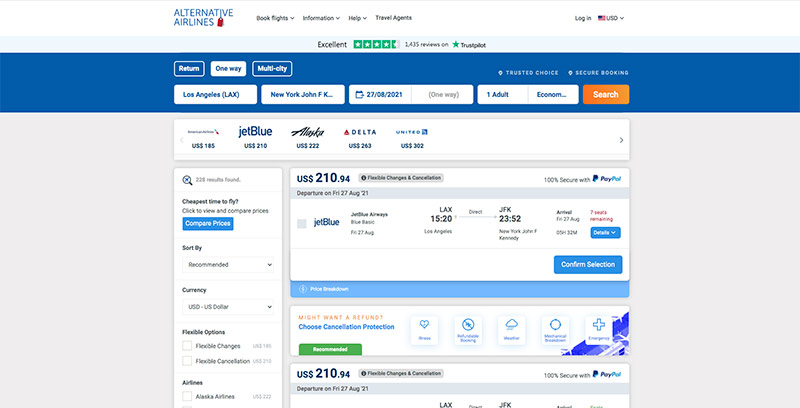Click the US$ 185 American Airlines price

point(203,146)
